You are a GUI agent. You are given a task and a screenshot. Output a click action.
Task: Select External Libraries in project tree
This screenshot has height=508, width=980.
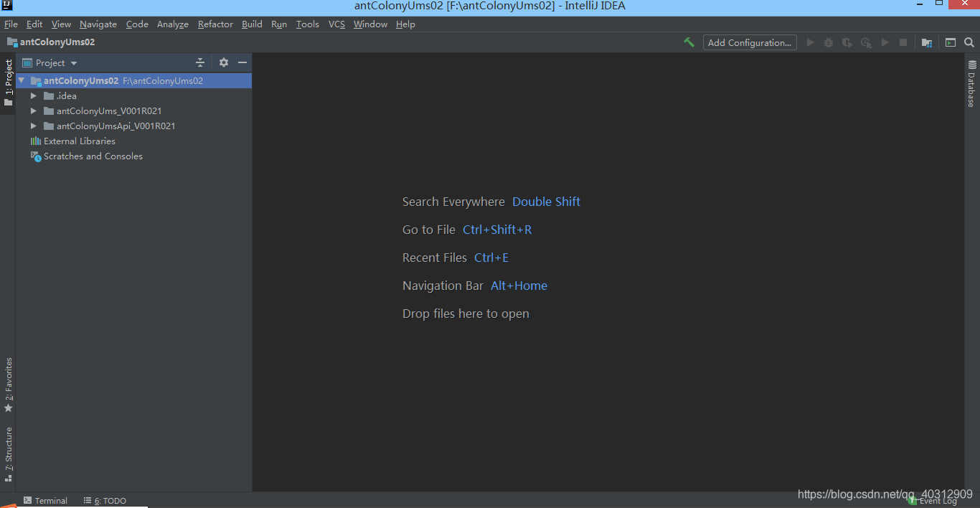click(133, 141)
